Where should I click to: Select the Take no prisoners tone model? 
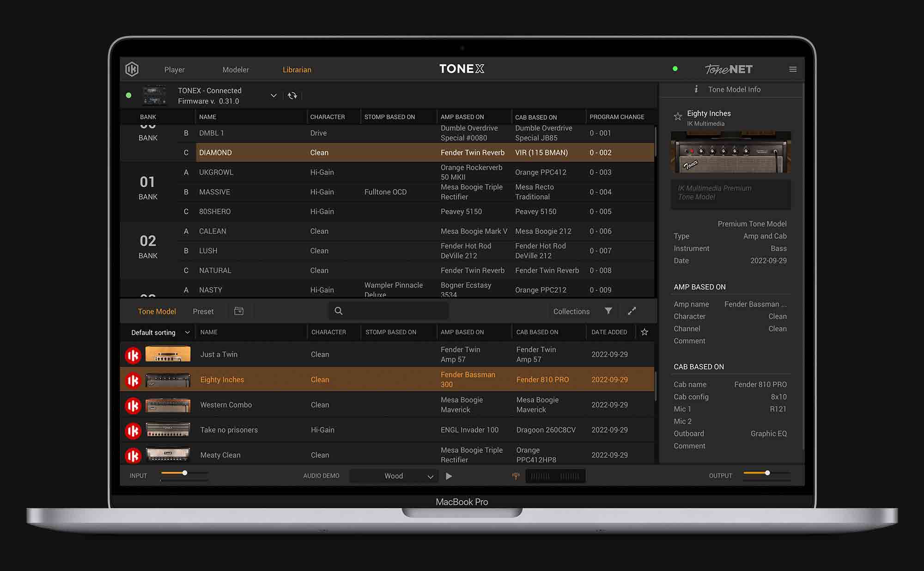(387, 430)
